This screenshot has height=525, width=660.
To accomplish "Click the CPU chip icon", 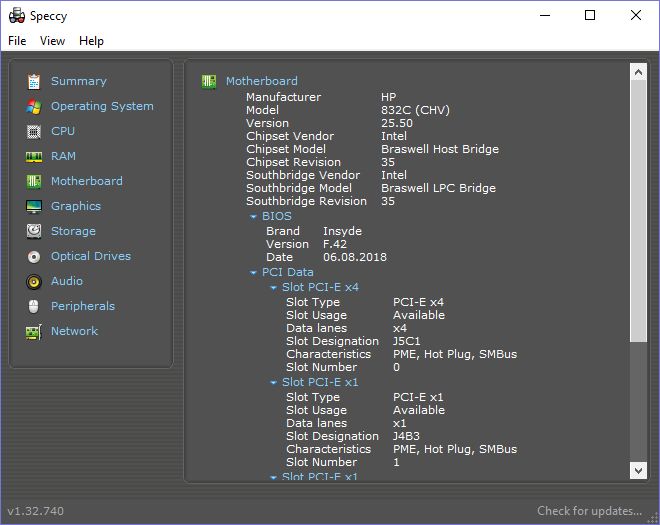I will (x=34, y=132).
